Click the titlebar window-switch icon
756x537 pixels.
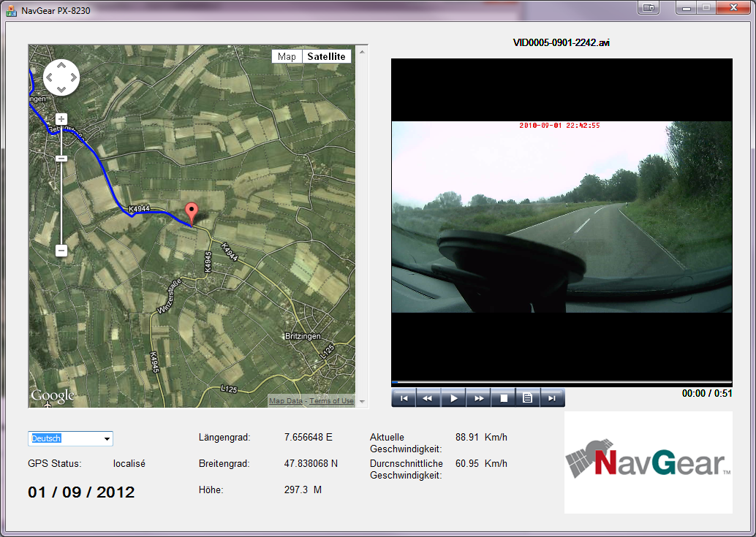coord(648,8)
